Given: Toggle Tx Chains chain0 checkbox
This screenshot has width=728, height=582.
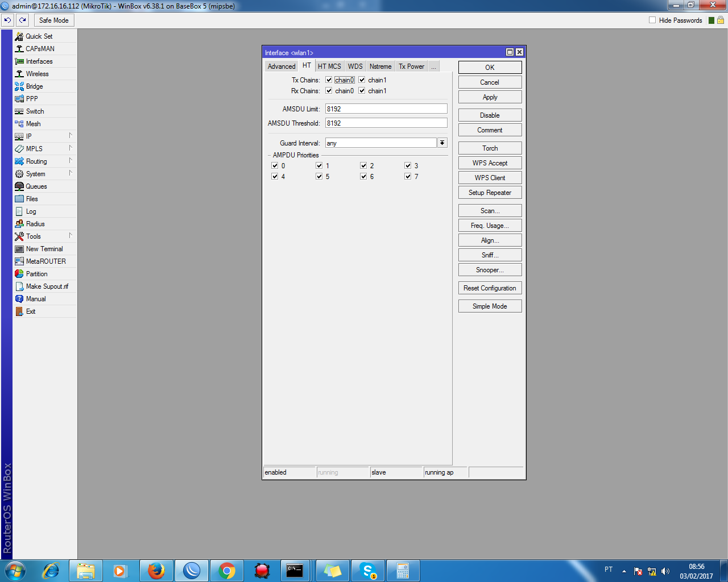Looking at the screenshot, I should tap(329, 80).
